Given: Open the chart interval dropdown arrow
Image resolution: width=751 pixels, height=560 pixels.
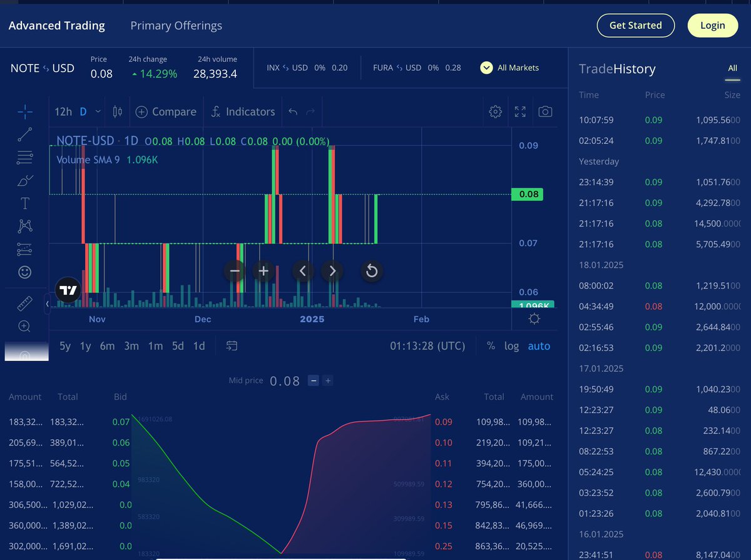Looking at the screenshot, I should [98, 112].
